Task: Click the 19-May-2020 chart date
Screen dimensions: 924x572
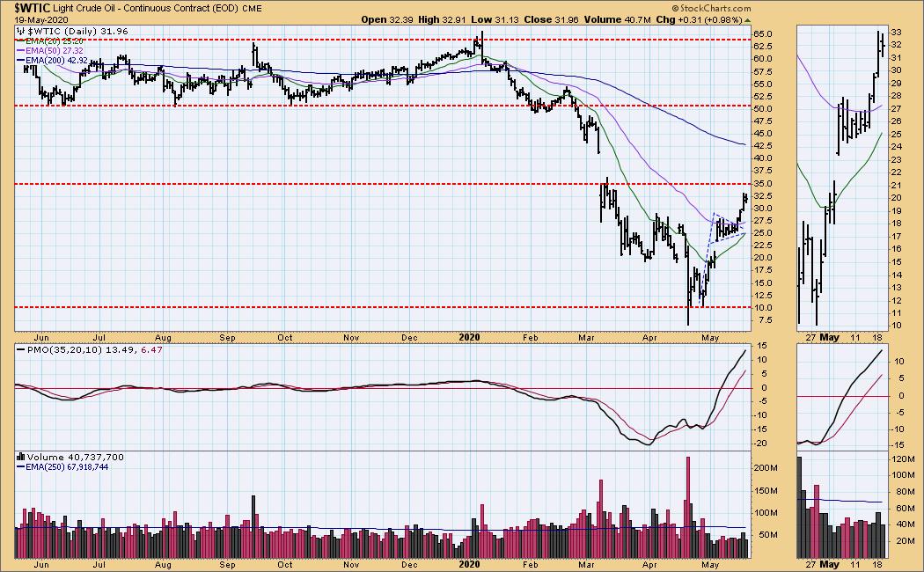Action: tap(42, 19)
